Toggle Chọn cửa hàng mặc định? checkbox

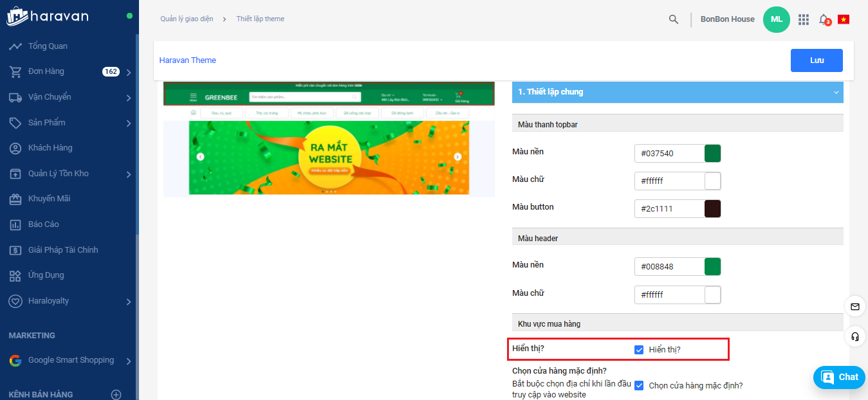point(639,386)
